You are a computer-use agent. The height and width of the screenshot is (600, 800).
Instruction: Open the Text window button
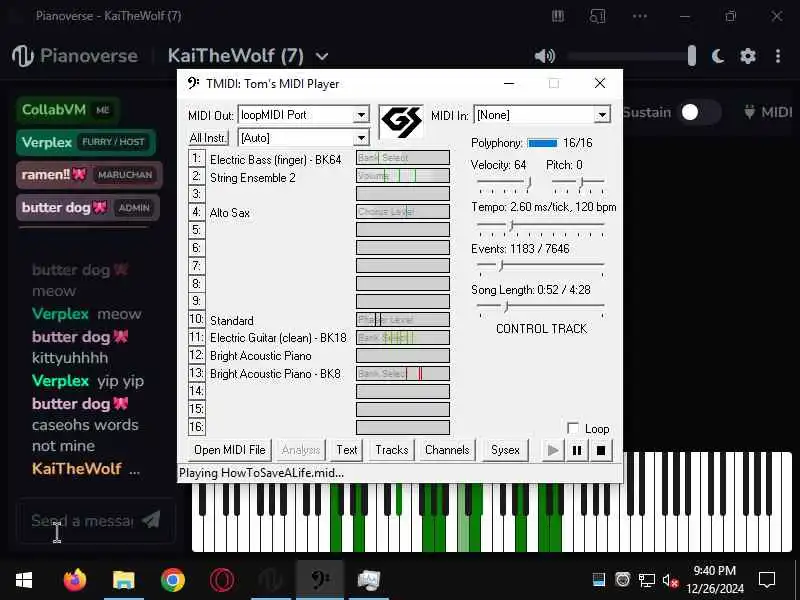point(347,450)
